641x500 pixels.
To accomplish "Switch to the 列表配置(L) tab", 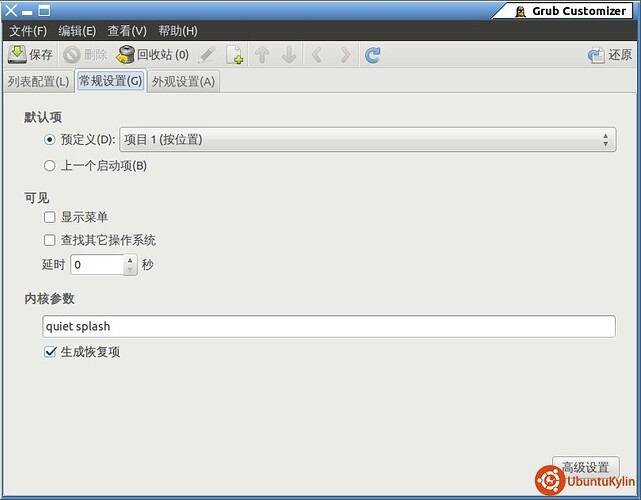I will (38, 81).
